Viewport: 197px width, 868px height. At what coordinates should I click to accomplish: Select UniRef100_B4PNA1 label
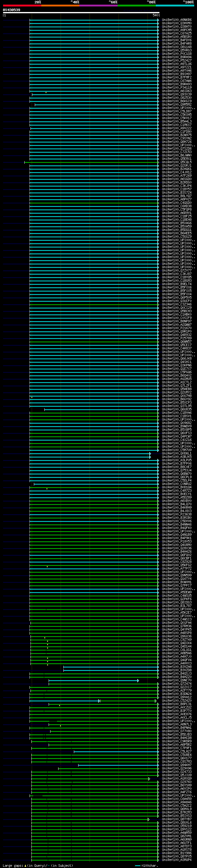177,728
